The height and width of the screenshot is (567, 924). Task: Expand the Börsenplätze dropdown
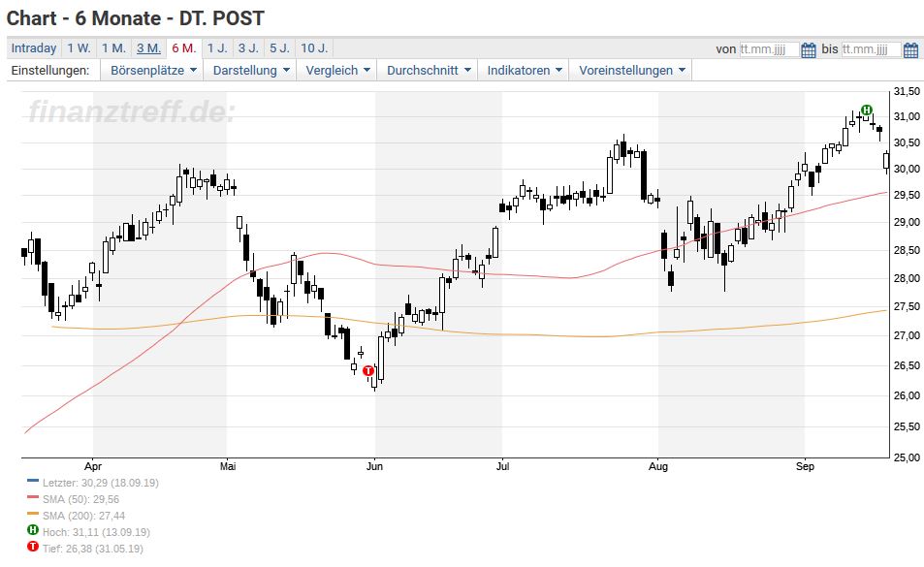153,70
